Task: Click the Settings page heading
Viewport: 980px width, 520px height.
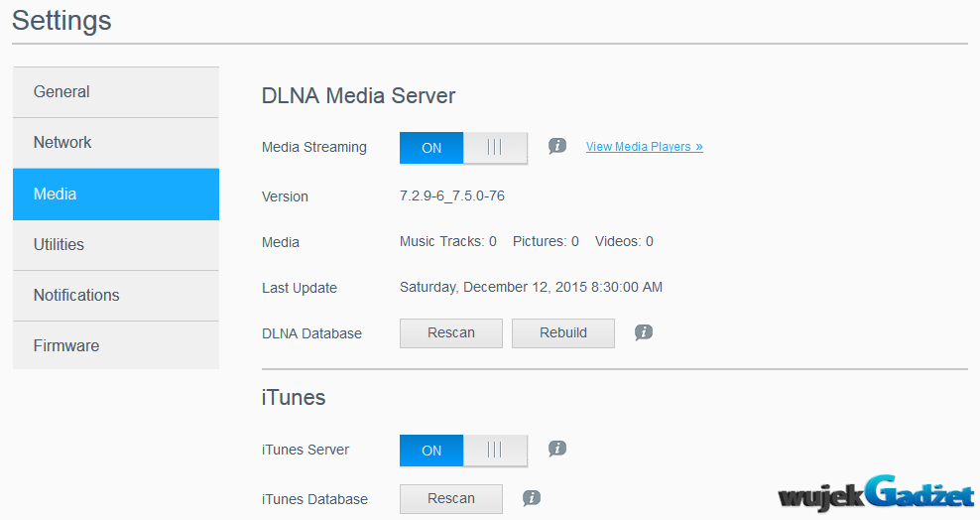Action: 61,21
